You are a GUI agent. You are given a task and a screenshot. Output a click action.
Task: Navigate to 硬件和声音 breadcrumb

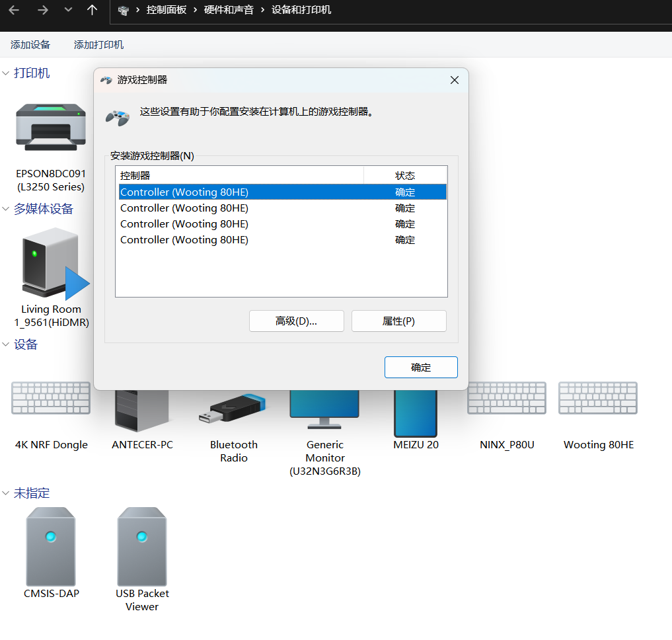pos(229,10)
